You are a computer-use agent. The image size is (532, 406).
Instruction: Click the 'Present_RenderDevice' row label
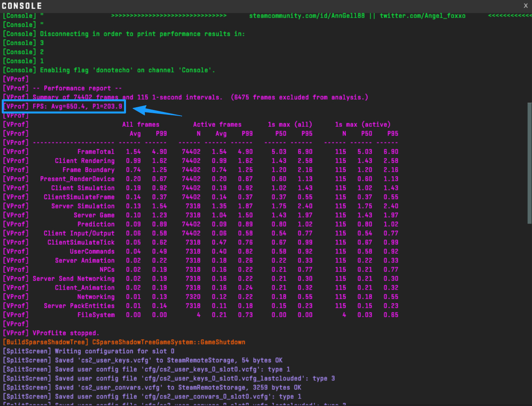(x=77, y=179)
